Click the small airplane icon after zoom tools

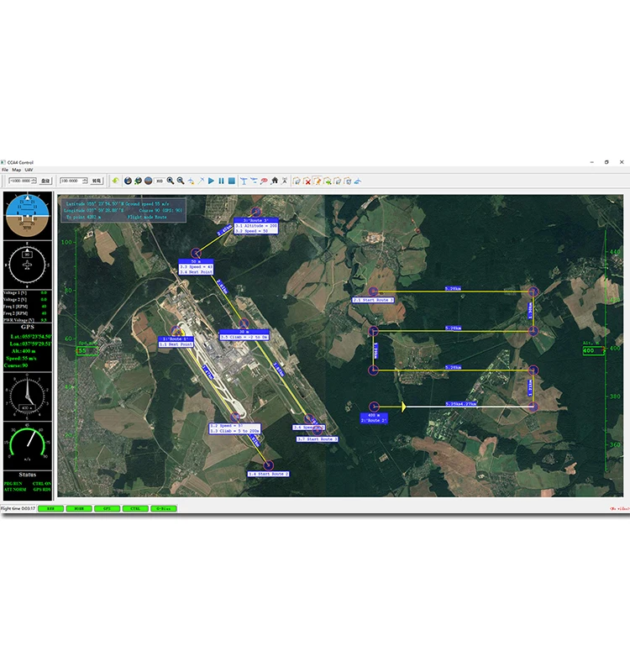click(x=191, y=181)
